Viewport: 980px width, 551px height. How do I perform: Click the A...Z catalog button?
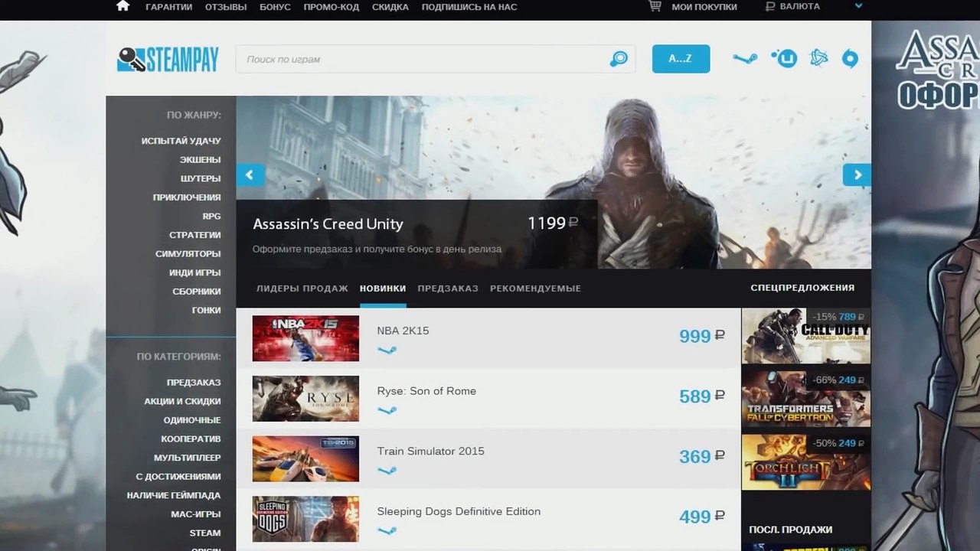[681, 59]
